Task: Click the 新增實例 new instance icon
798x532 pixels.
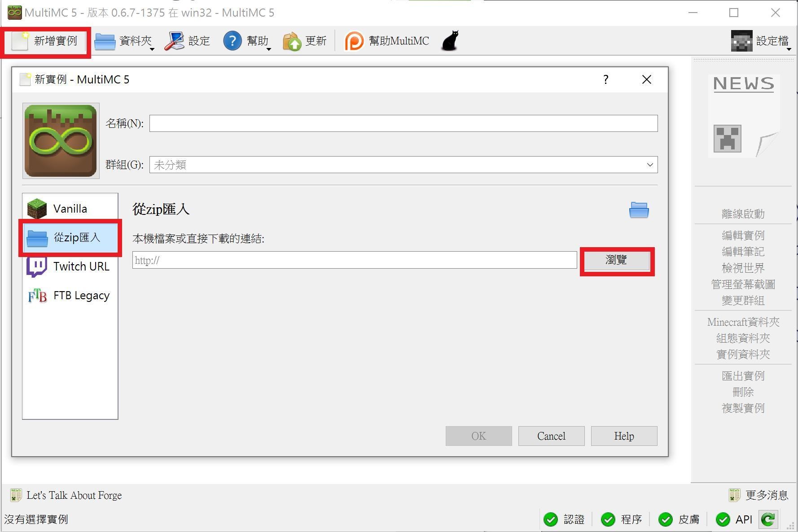Action: click(19, 41)
